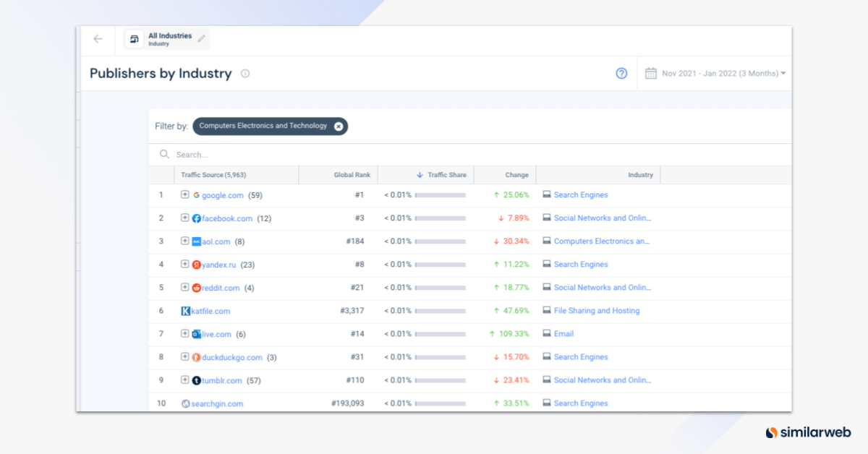Open the info tooltip beside Publishers by Industry
Screen dimensions: 868x454
[245, 73]
